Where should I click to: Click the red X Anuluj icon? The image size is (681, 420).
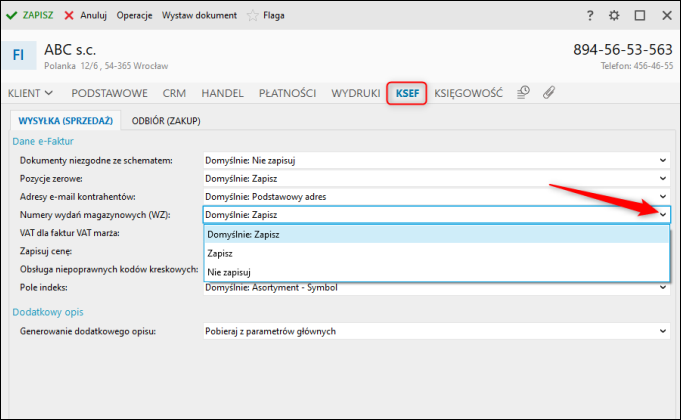(69, 16)
